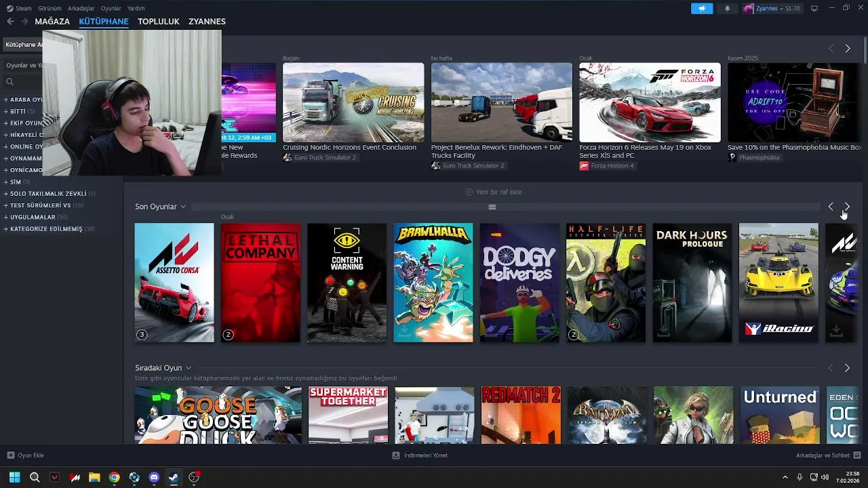Screen dimensions: 868x488
Task: Expand the SİM category
Action: click(16, 182)
